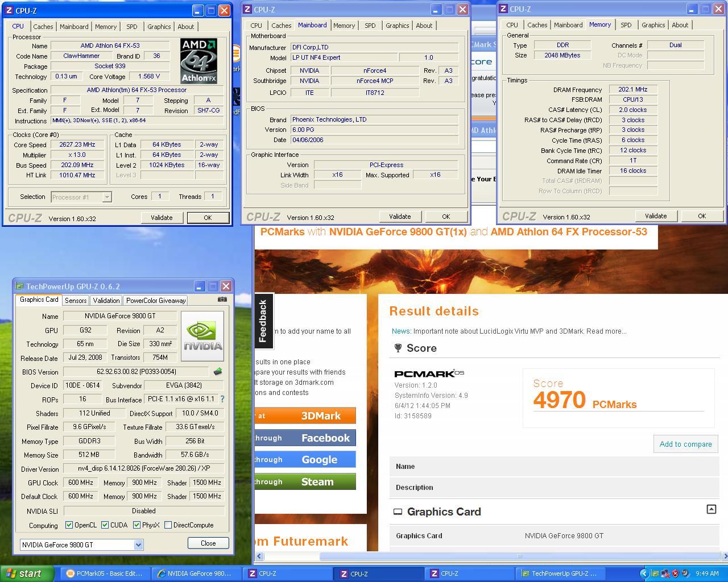The image size is (728, 582).
Task: Click the Z icon in the CPU window title bar
Action: click(9, 10)
